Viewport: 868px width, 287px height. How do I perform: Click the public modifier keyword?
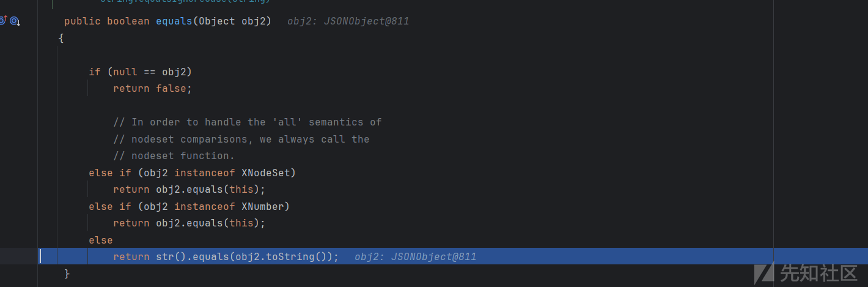coord(83,21)
